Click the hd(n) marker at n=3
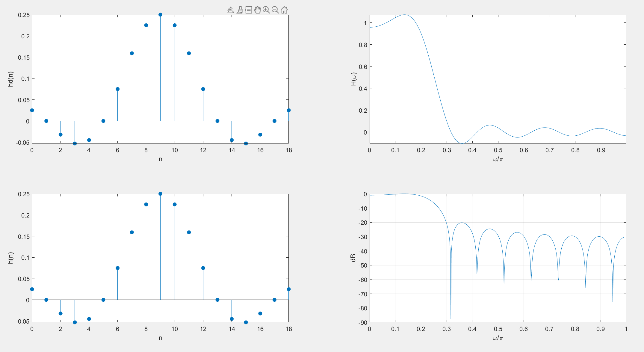Screen dimensions: 644x352 75,143
